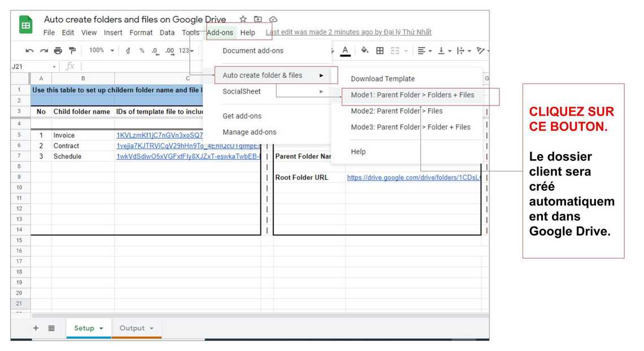Open the all sheets list icon
The image size is (644, 351).
point(51,328)
